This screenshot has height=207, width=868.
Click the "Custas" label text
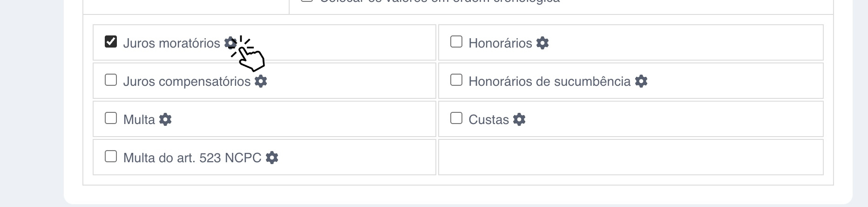coord(488,120)
